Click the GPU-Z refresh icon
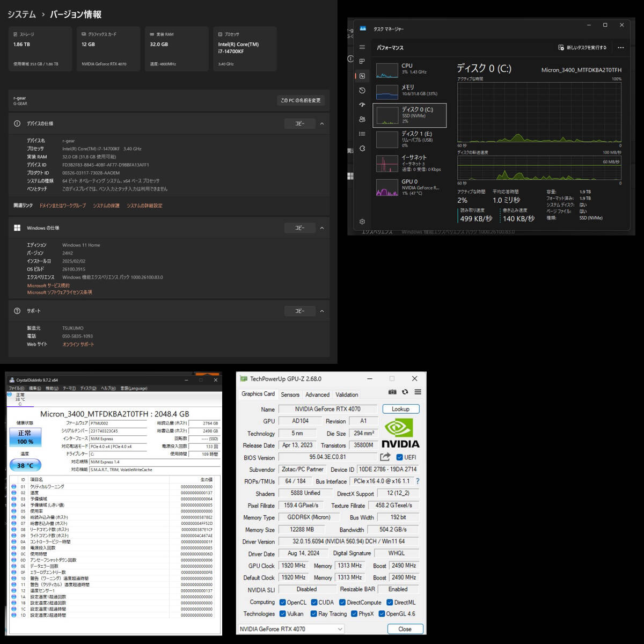The width and height of the screenshot is (644, 644). [405, 392]
